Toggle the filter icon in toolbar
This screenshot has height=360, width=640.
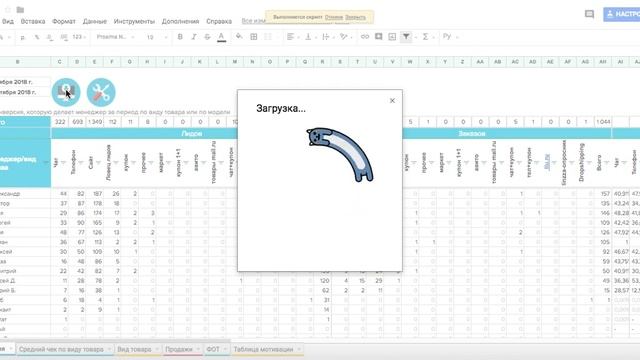406,37
